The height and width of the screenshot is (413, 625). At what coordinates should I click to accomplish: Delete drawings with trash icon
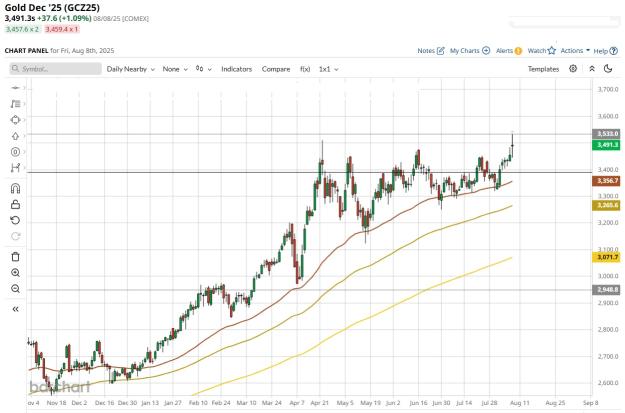[x=15, y=257]
